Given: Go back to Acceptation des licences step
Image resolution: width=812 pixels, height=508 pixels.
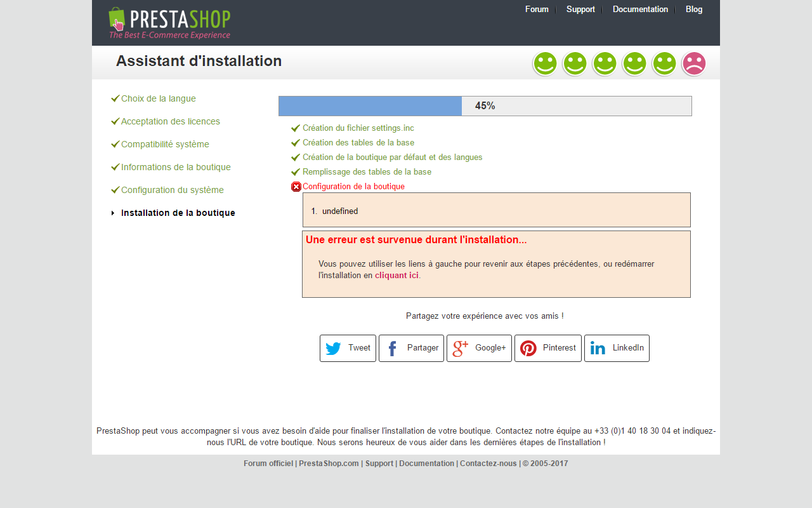Looking at the screenshot, I should tap(171, 121).
